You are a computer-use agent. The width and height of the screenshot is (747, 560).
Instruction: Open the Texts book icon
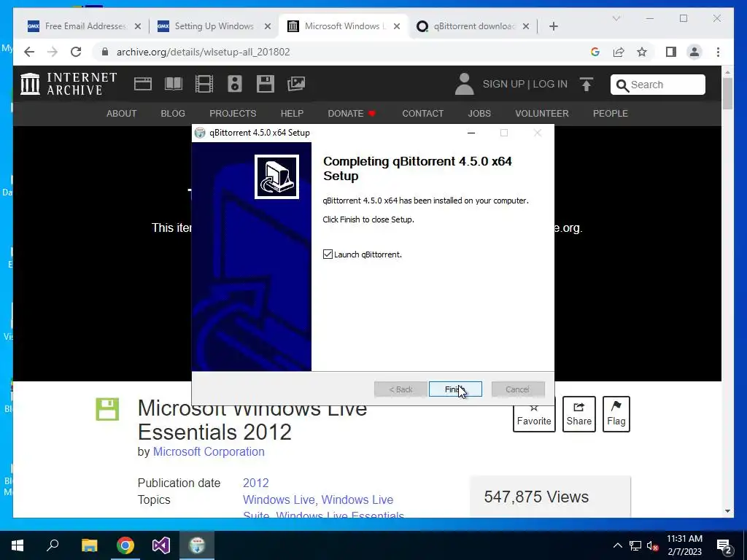174,84
